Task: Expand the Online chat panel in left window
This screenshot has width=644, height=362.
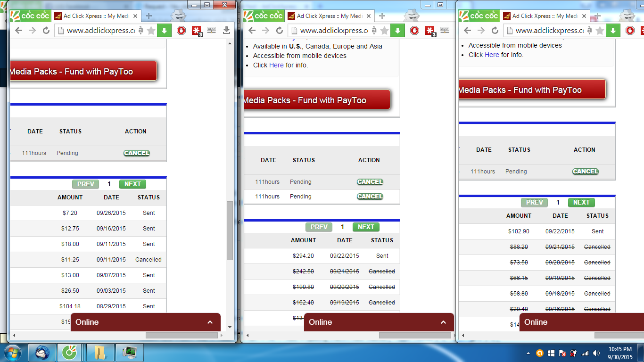Action: (x=146, y=322)
